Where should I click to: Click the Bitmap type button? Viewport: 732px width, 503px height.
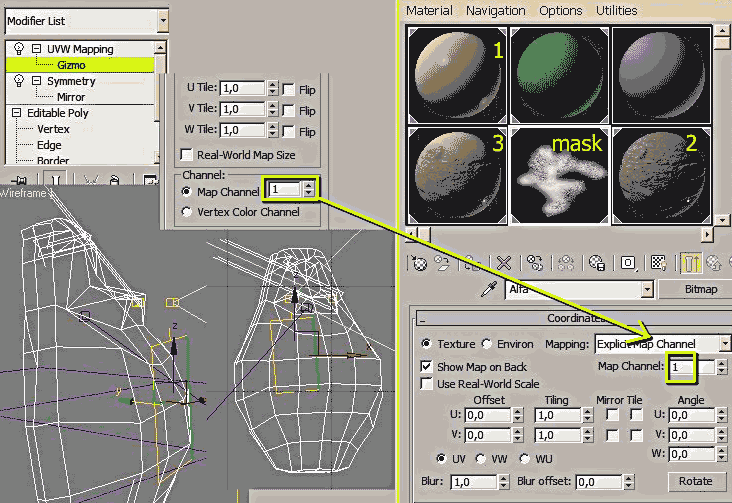click(x=694, y=289)
